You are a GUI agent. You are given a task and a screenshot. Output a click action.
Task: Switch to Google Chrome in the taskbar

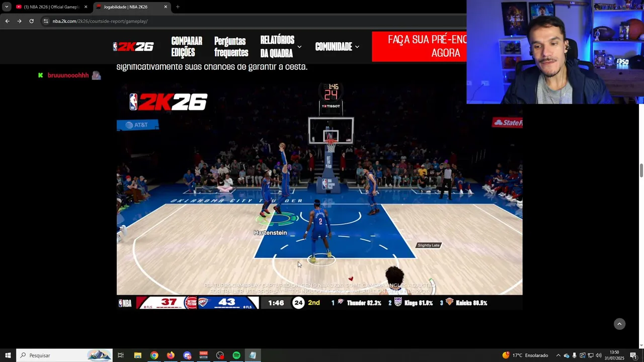[x=154, y=355]
